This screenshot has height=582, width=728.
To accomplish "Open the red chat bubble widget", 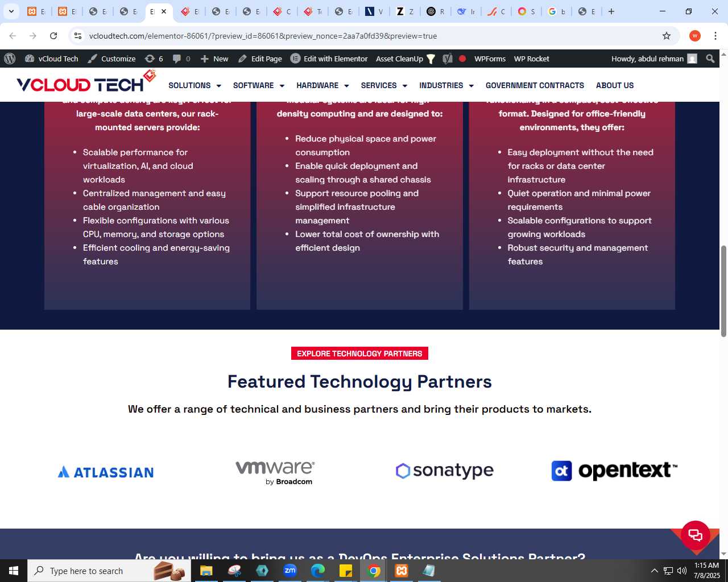I will [696, 535].
